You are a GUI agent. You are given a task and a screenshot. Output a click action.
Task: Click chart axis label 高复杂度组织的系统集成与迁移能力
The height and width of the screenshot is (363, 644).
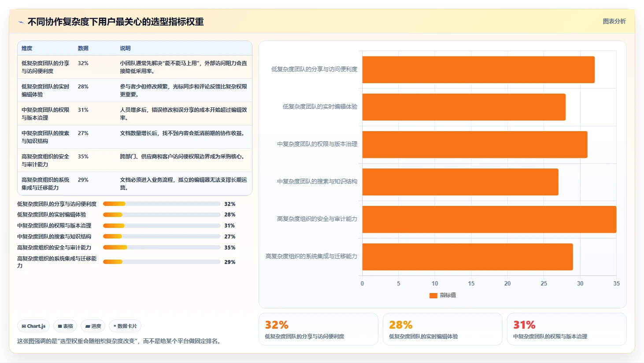311,257
